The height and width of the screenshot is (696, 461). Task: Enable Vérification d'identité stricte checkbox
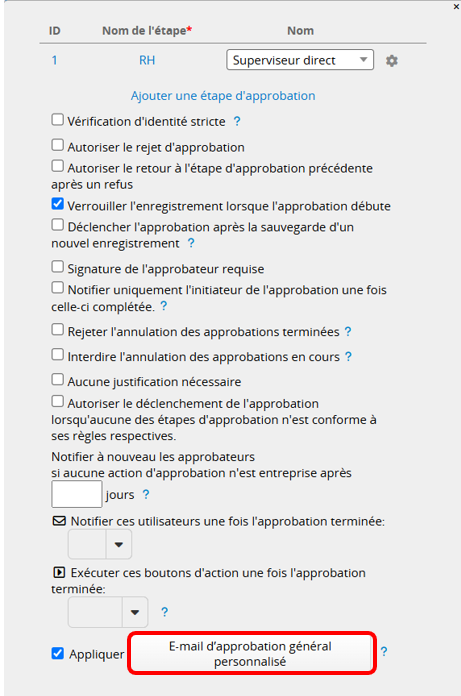(57, 120)
